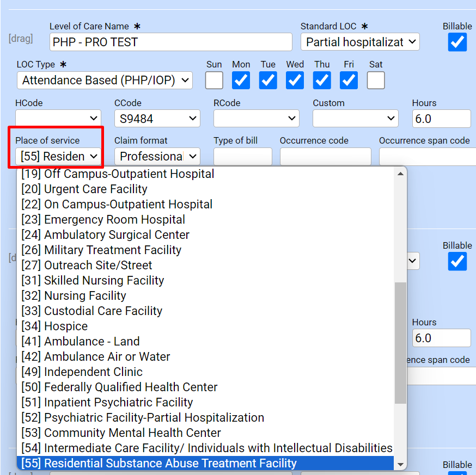Uncheck the Fri day checkbox
Screen dimensions: 476x475
tap(349, 80)
